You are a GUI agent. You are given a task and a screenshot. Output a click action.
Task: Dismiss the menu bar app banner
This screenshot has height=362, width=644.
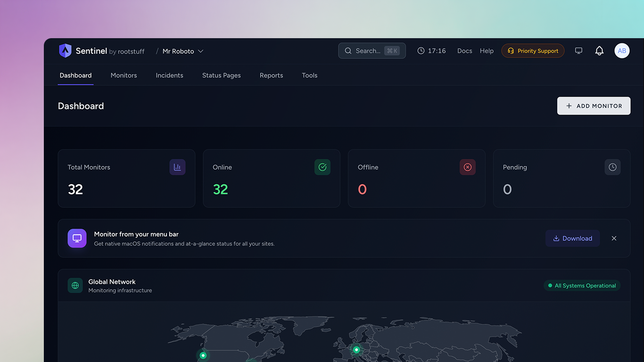pos(614,239)
